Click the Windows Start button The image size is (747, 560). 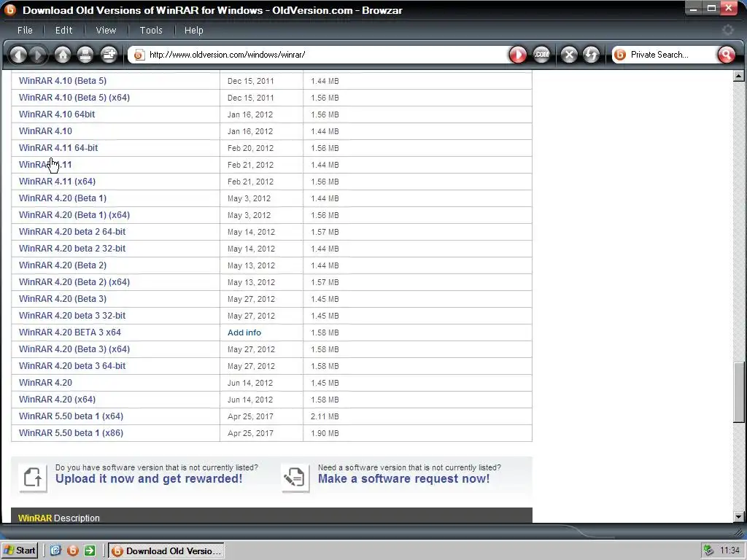coord(20,551)
